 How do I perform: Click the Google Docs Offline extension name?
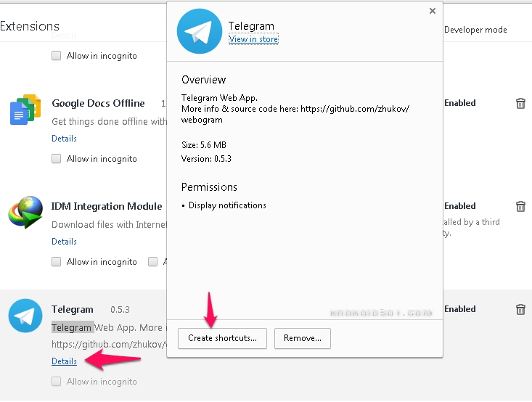pyautogui.click(x=98, y=103)
